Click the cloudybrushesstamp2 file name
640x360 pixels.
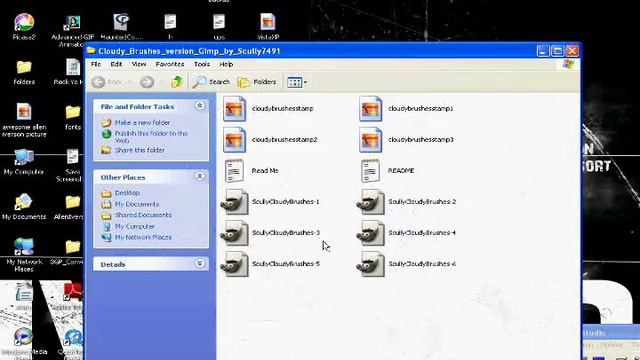(x=284, y=140)
